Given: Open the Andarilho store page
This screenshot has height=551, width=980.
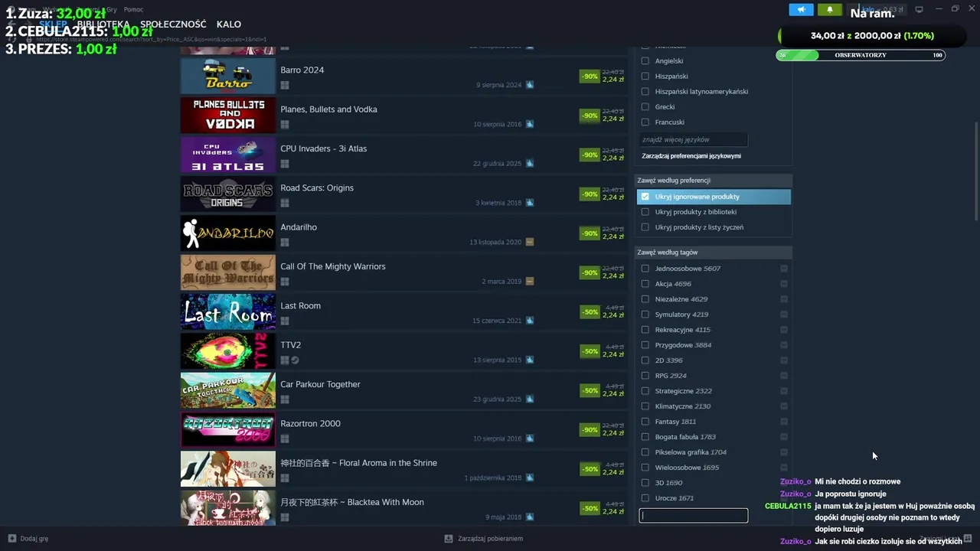Looking at the screenshot, I should click(299, 227).
